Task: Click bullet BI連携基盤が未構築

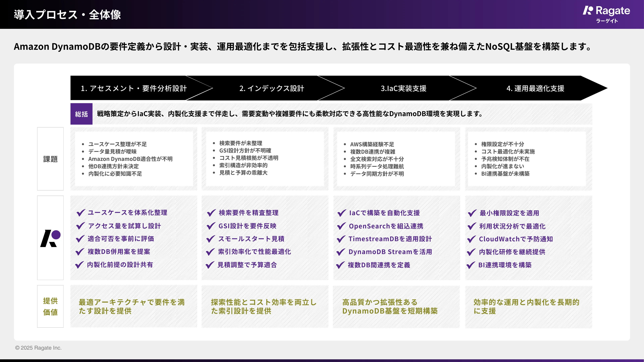Action: coord(505,174)
